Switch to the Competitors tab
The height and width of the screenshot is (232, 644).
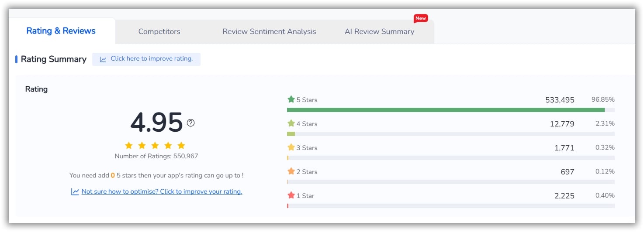coord(159,31)
